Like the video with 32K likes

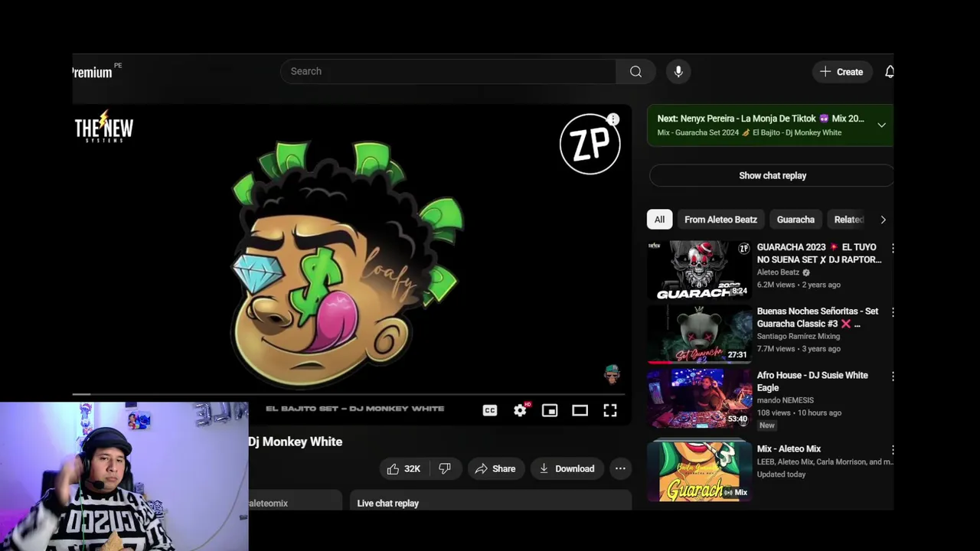point(404,468)
